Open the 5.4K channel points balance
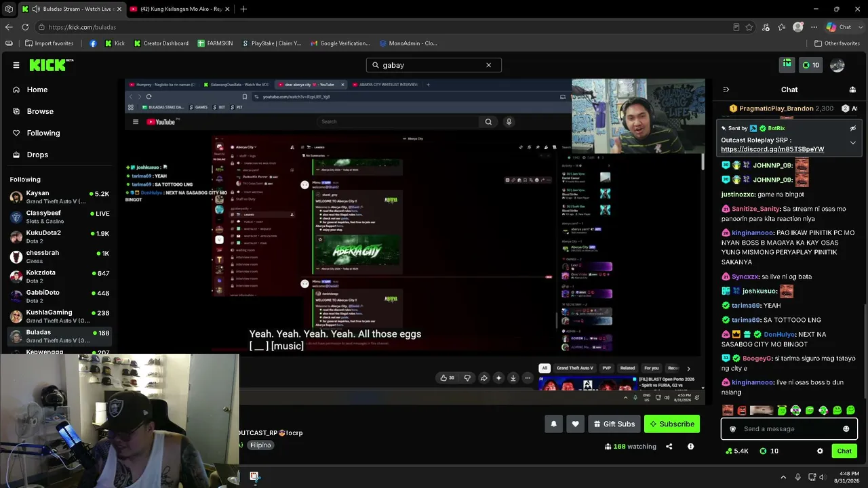 (737, 451)
